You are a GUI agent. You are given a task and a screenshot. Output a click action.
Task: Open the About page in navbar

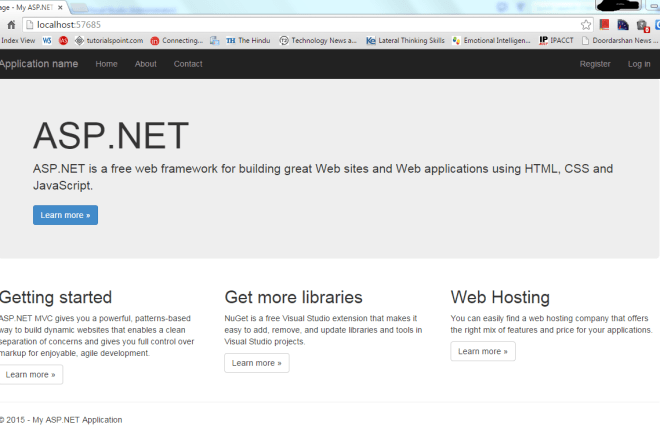[146, 64]
